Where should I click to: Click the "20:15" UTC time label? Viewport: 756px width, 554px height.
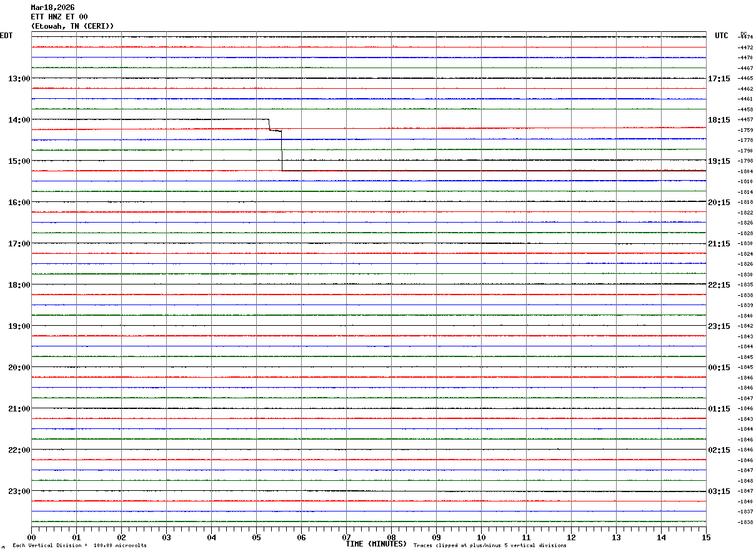coord(719,203)
